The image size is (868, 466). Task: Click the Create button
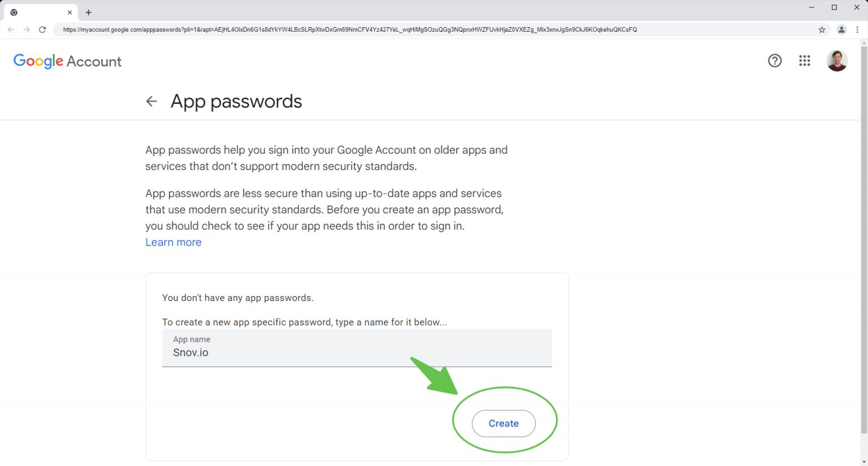(x=503, y=423)
